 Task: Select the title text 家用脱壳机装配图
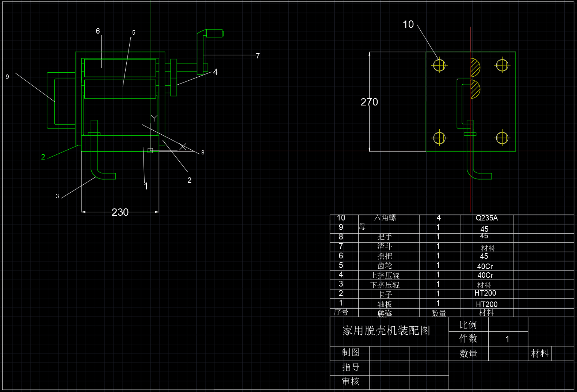[x=386, y=331]
